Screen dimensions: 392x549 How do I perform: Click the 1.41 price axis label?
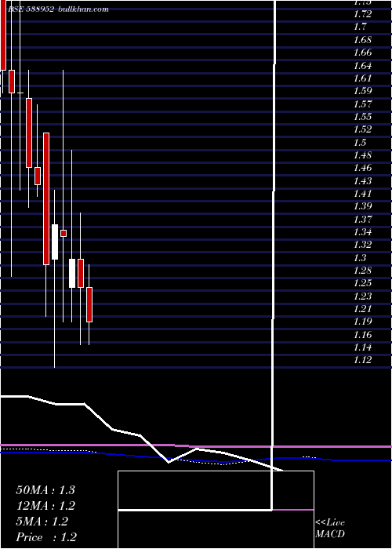(362, 194)
